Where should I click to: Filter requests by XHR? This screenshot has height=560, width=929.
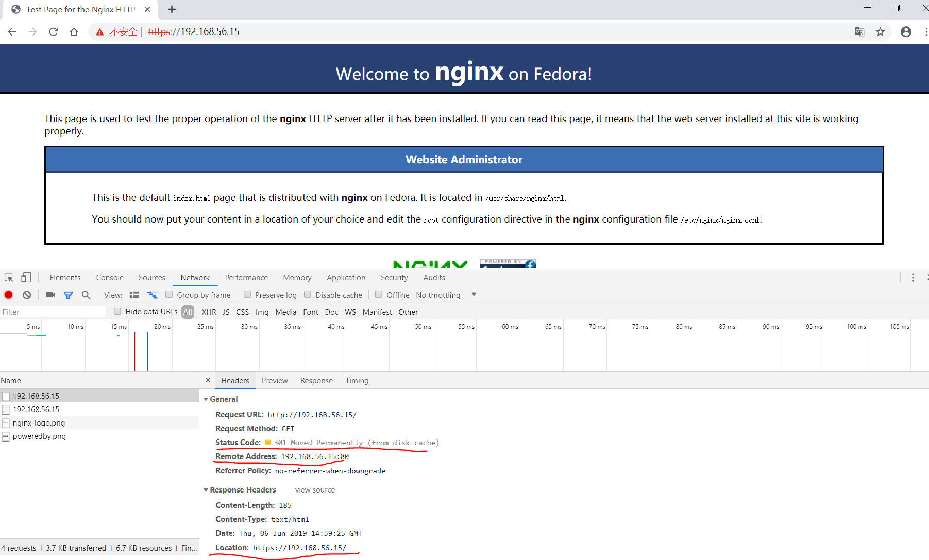[209, 312]
